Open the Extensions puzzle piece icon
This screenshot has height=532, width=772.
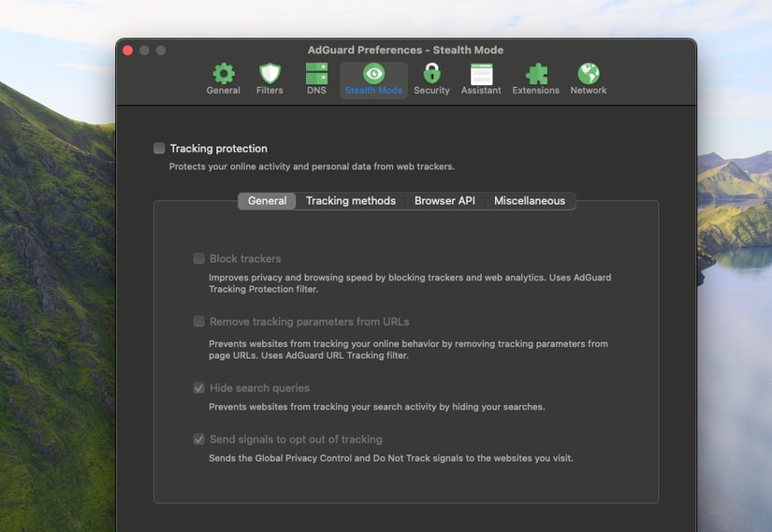[x=535, y=74]
